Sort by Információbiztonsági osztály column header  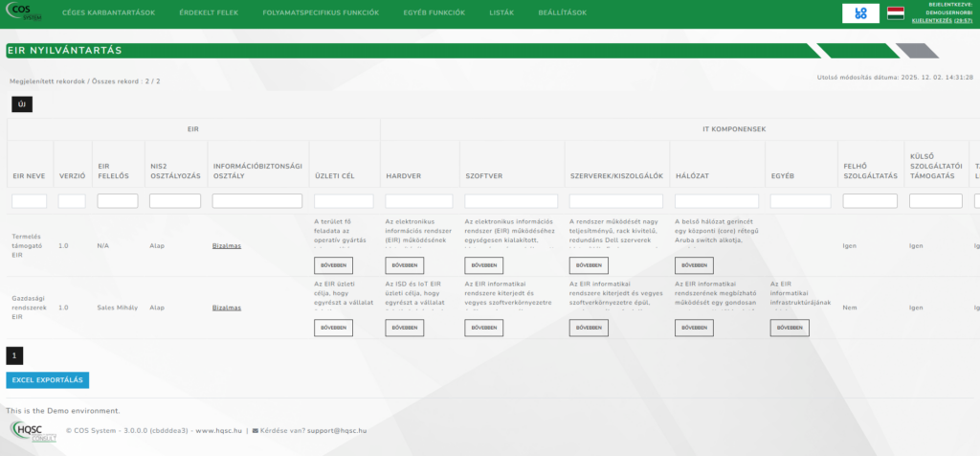(x=257, y=171)
